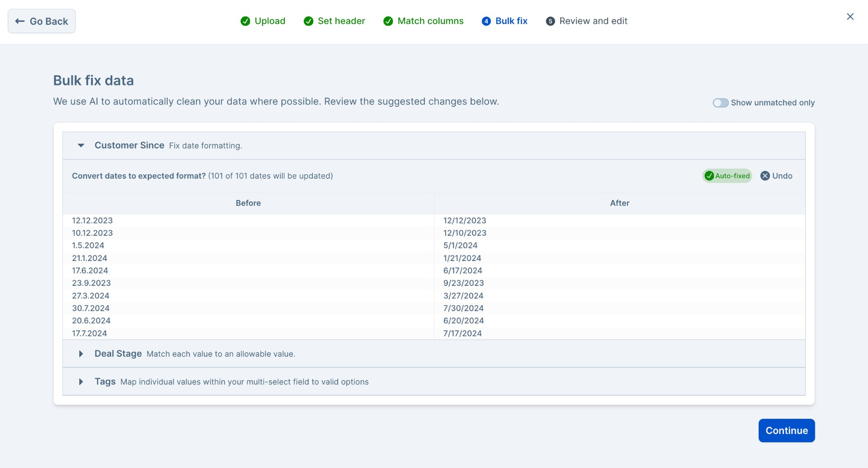Image resolution: width=868 pixels, height=468 pixels.
Task: Click the after value 9/23/2023
Action: pyautogui.click(x=464, y=283)
